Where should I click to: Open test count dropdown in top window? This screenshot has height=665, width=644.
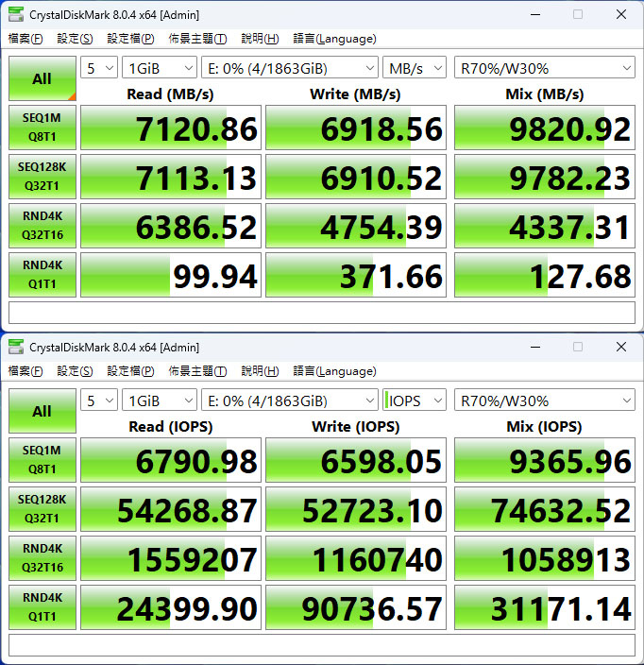coord(99,68)
